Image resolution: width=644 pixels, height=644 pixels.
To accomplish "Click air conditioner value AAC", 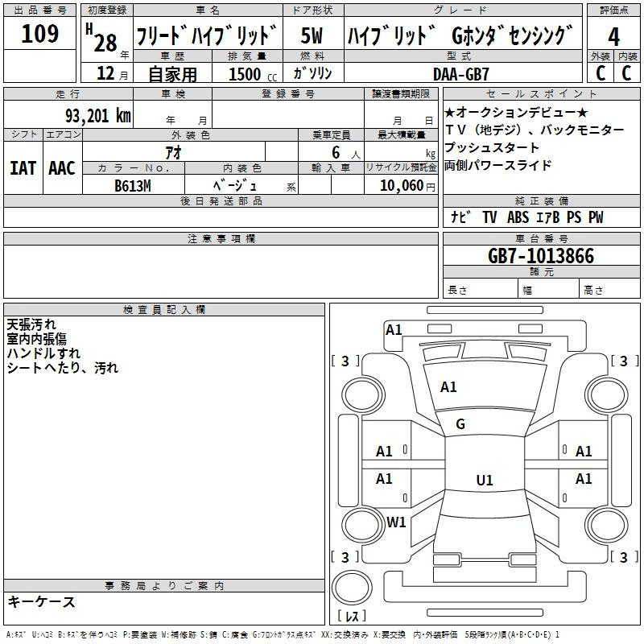I will [x=62, y=168].
